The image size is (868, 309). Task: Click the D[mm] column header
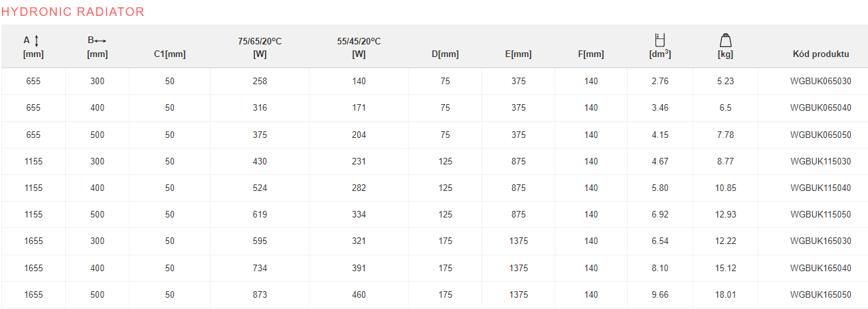445,54
